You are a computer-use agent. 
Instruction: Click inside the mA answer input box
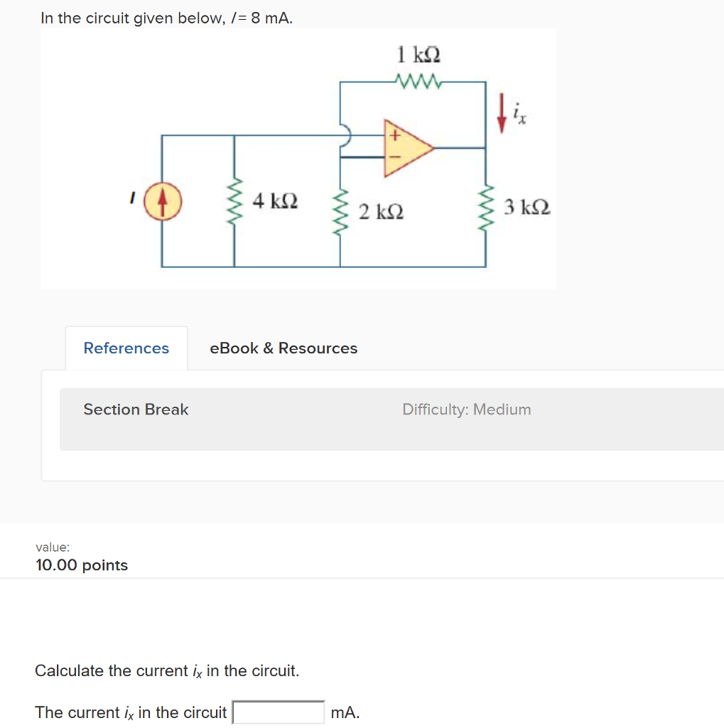tap(278, 712)
